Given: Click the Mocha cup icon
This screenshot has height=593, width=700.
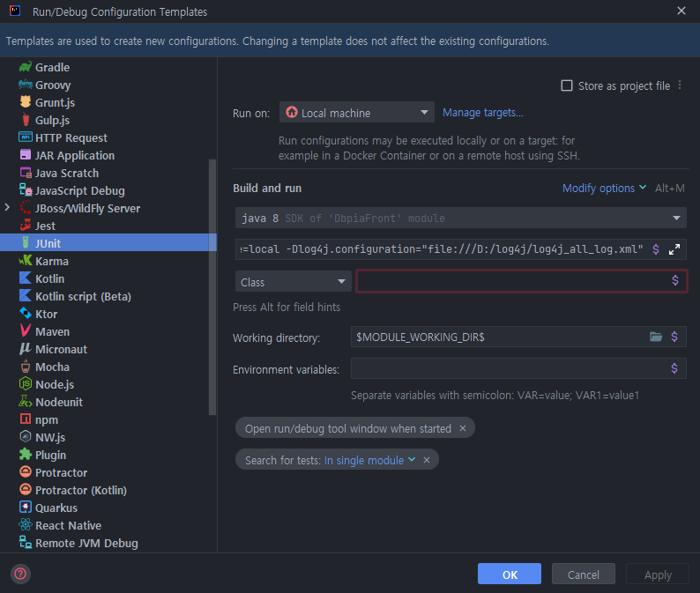Looking at the screenshot, I should click(26, 367).
